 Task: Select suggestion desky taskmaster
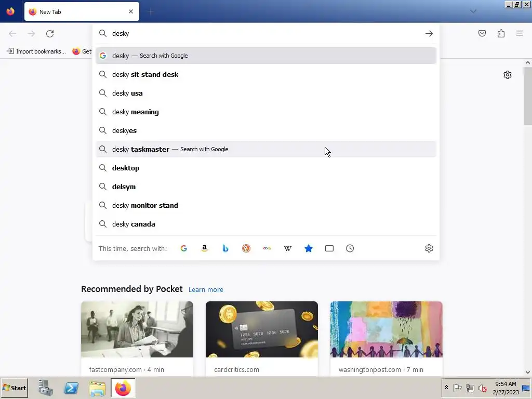point(266,149)
